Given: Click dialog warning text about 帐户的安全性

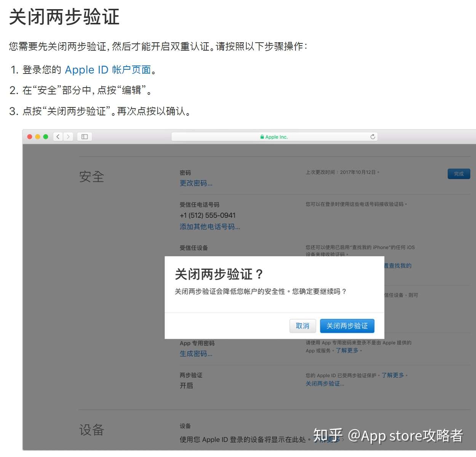Looking at the screenshot, I should tap(260, 291).
